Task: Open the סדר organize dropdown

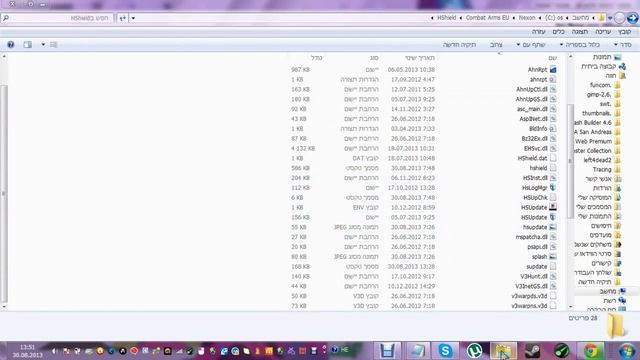Action: [623, 44]
